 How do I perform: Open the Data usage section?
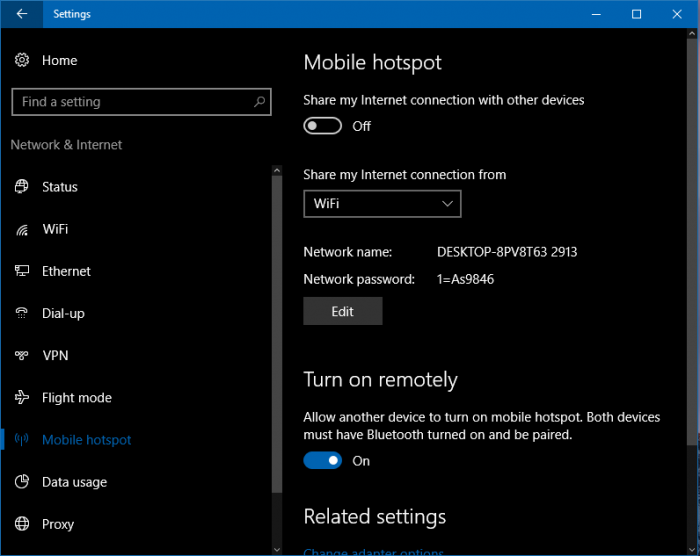coord(75,482)
